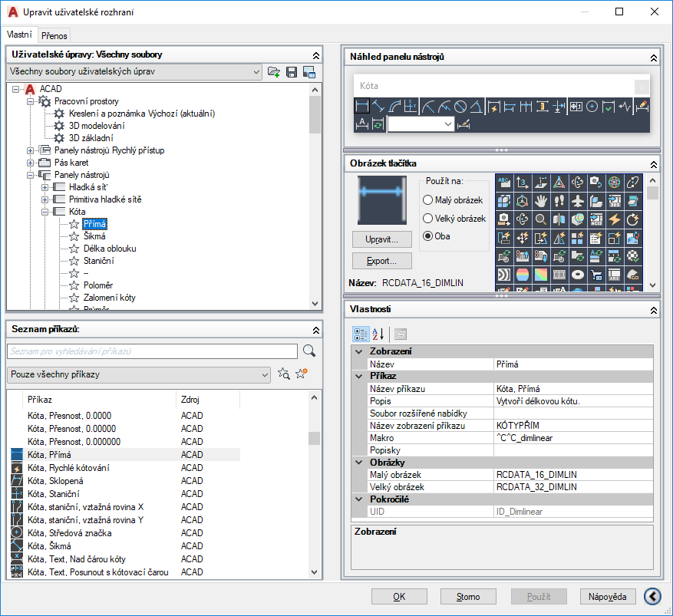Click the command search input field
Viewport: 673px width, 616px height.
point(152,351)
